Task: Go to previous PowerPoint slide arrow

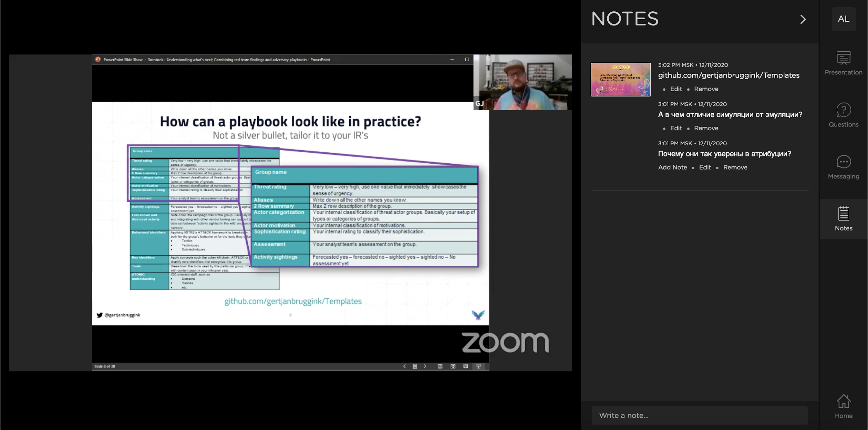Action: pos(404,366)
